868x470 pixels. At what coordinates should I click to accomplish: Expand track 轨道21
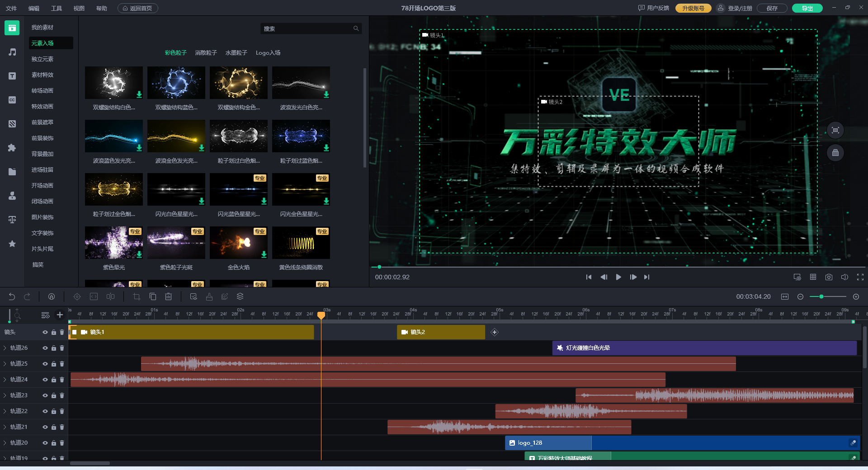[x=5, y=427]
